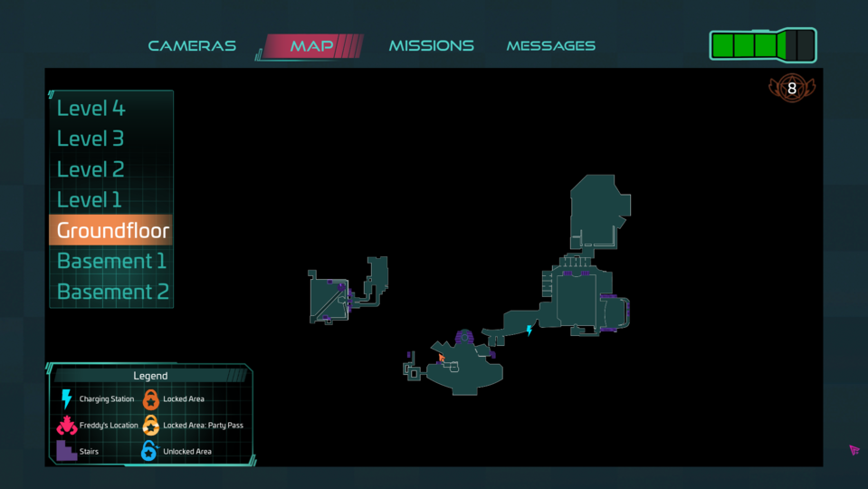Open the Cameras tab
This screenshot has width=868, height=489.
192,45
